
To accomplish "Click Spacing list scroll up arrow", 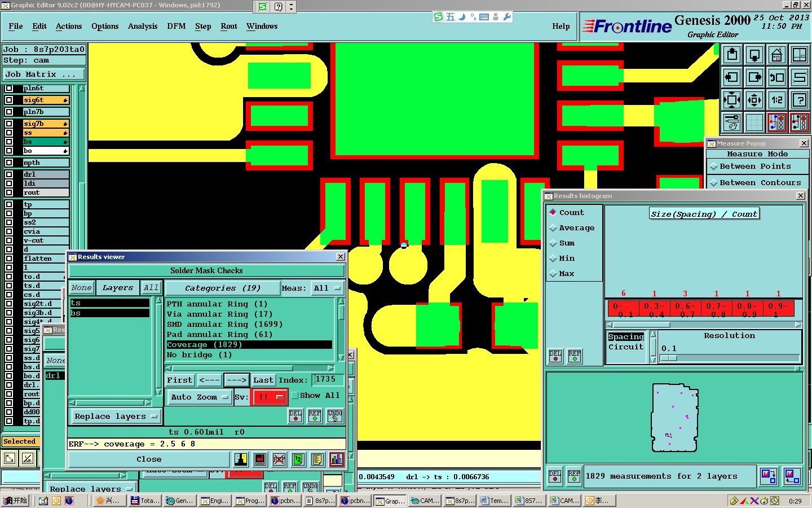I will [x=654, y=334].
